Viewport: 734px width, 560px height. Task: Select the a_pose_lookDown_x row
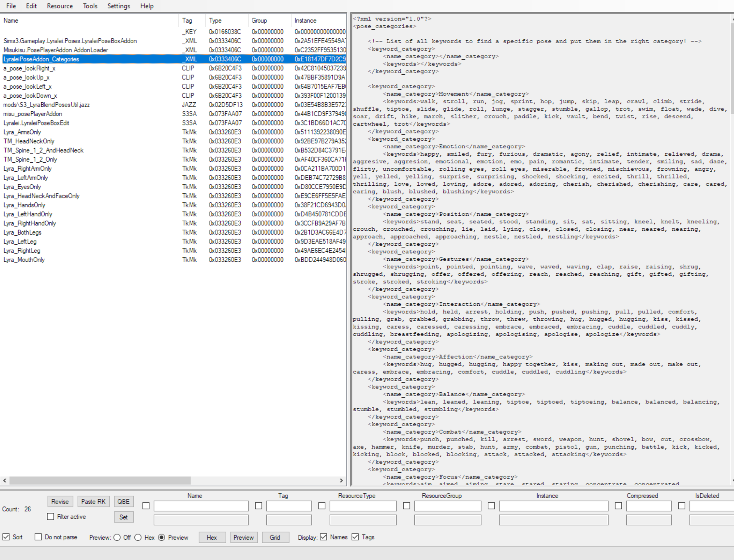pos(174,95)
